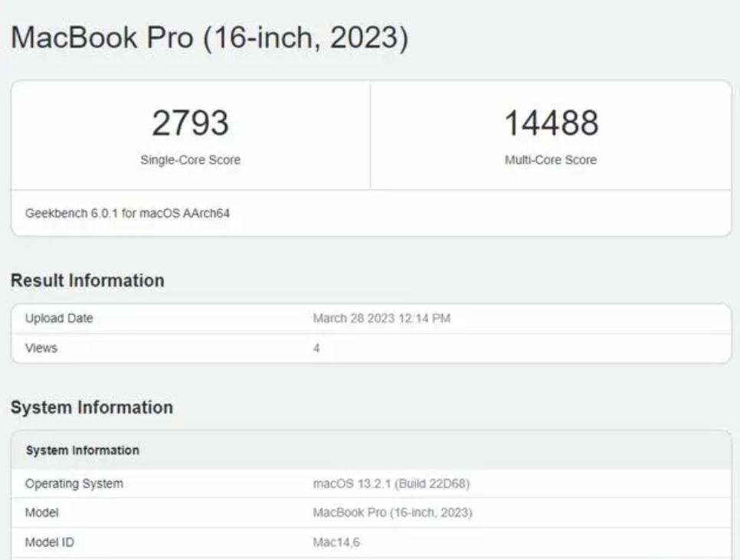Select the Model ID value Mac14,6
Screen dimensions: 740x560
click(336, 542)
